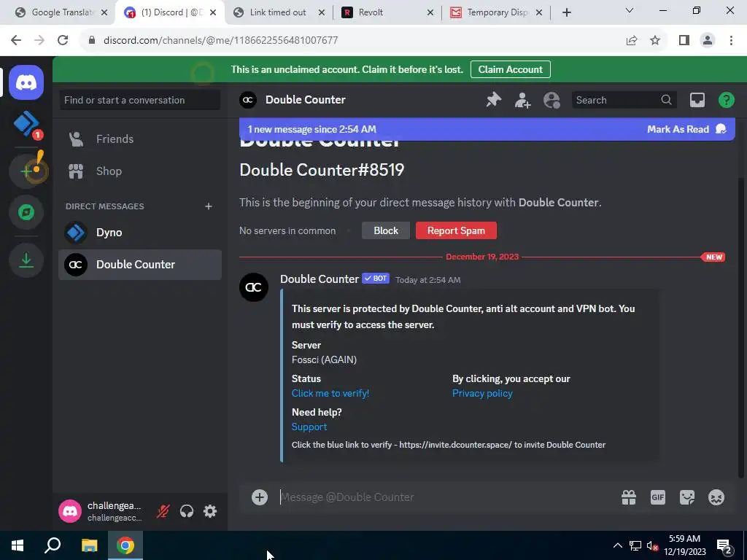Screen dimensions: 747x560
Task: Toggle microphone mute
Action: tap(163, 511)
